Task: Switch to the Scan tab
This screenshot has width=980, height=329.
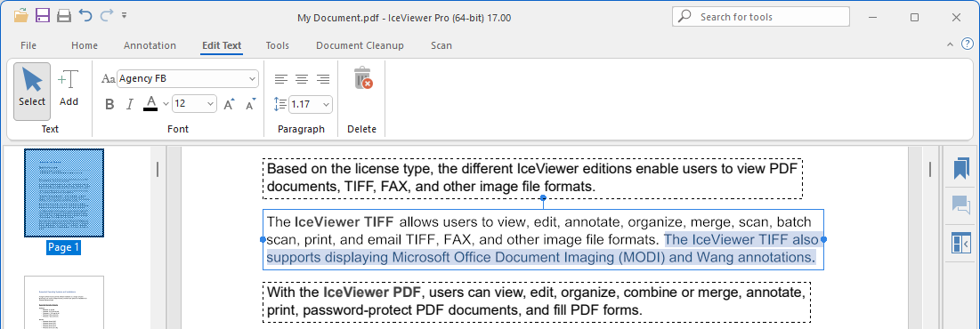Action: tap(441, 45)
